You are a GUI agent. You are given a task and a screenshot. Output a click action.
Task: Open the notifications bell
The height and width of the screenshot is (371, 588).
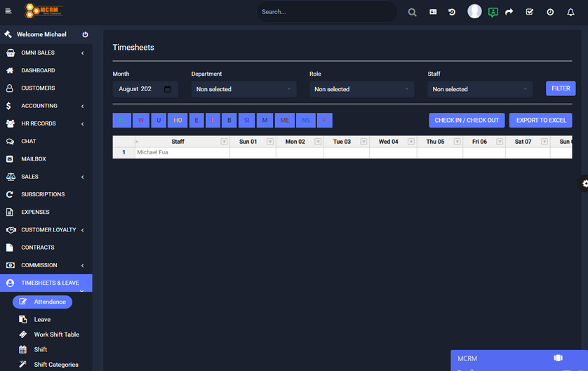pos(570,12)
